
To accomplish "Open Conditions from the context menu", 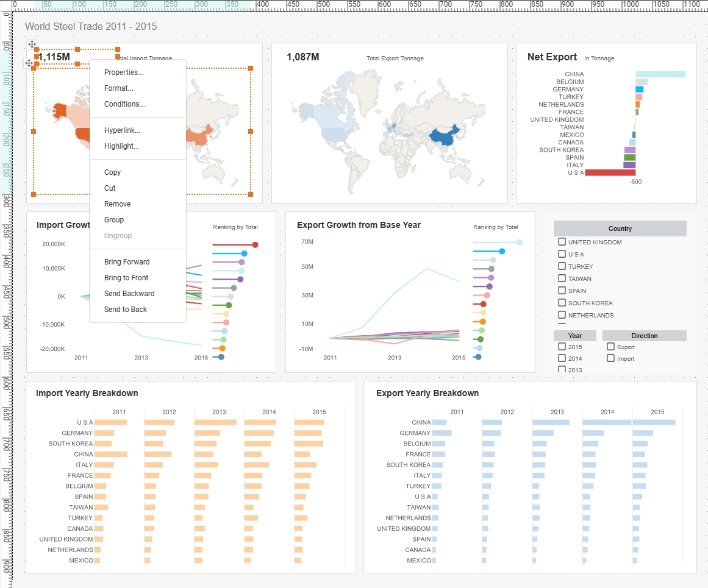I will point(124,104).
